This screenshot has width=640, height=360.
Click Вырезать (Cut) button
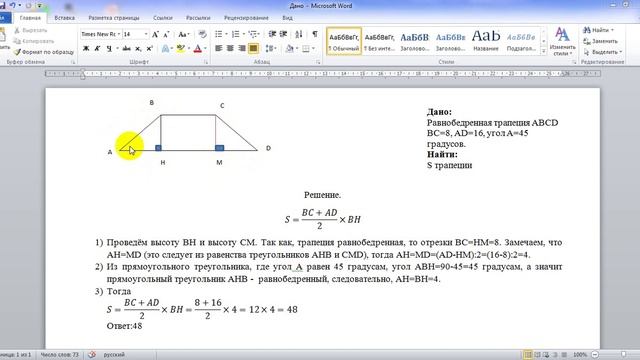tap(31, 30)
